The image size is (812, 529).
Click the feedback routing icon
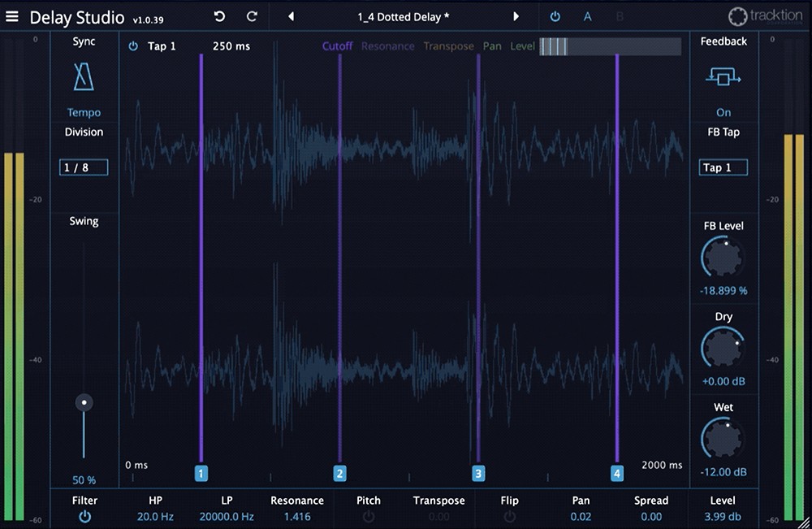[723, 78]
